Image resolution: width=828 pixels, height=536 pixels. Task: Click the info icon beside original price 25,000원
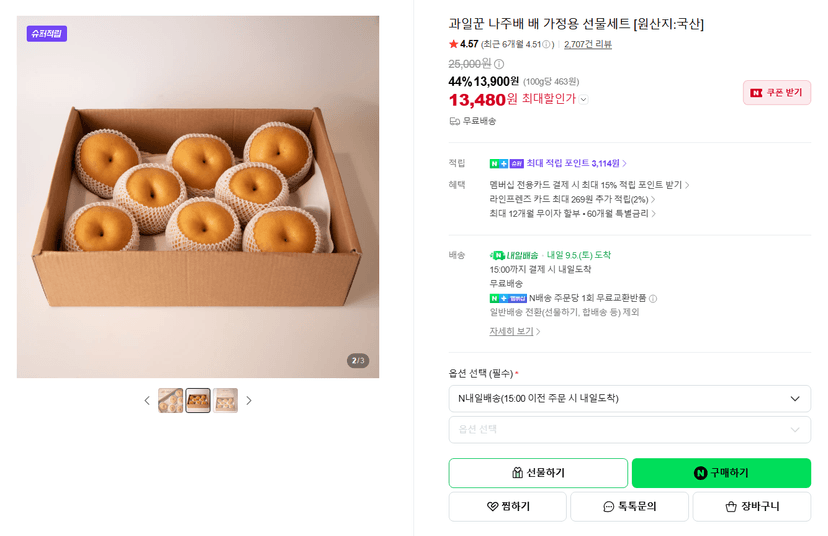point(499,64)
